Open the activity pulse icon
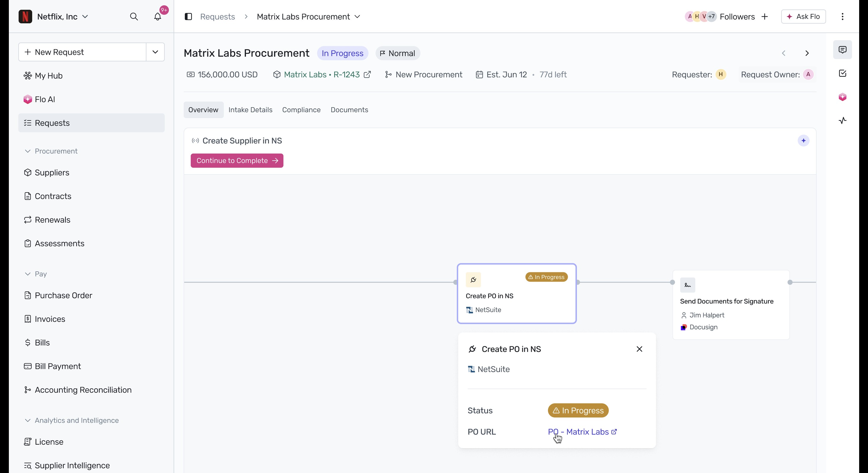 842,120
